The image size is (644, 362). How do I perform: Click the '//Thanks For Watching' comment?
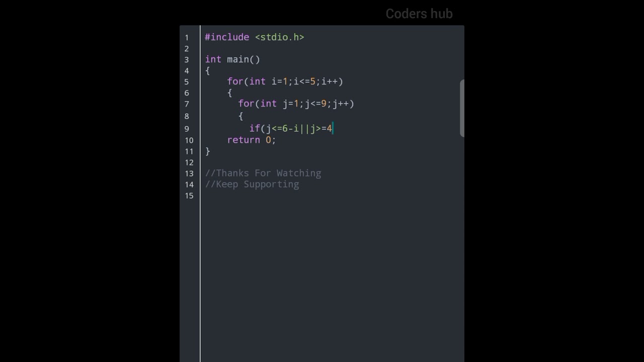coord(263,173)
